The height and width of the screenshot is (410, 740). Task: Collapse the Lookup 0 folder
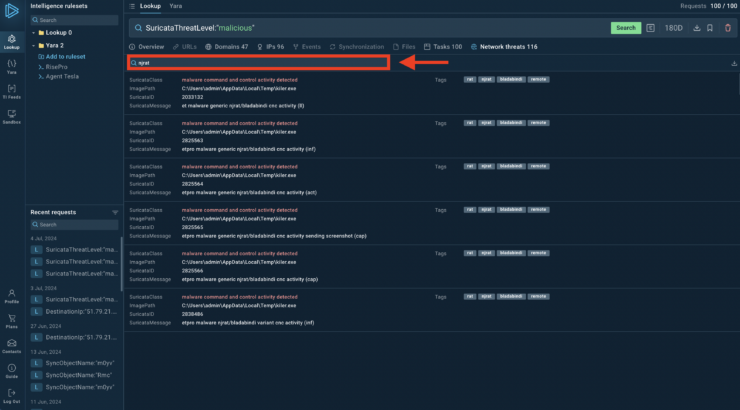pos(33,33)
